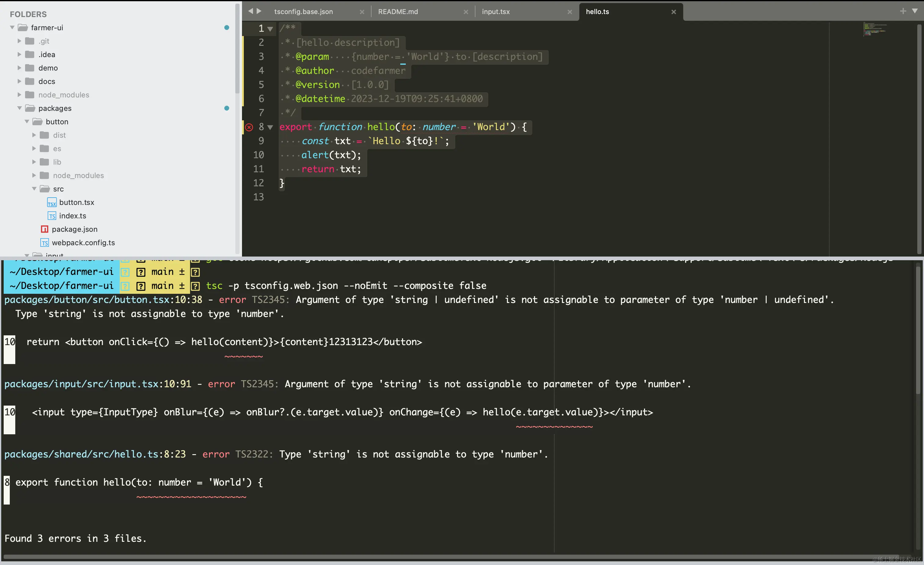Switch to the tsconfig.base.json tab
Image resolution: width=924 pixels, height=565 pixels.
[x=303, y=12]
